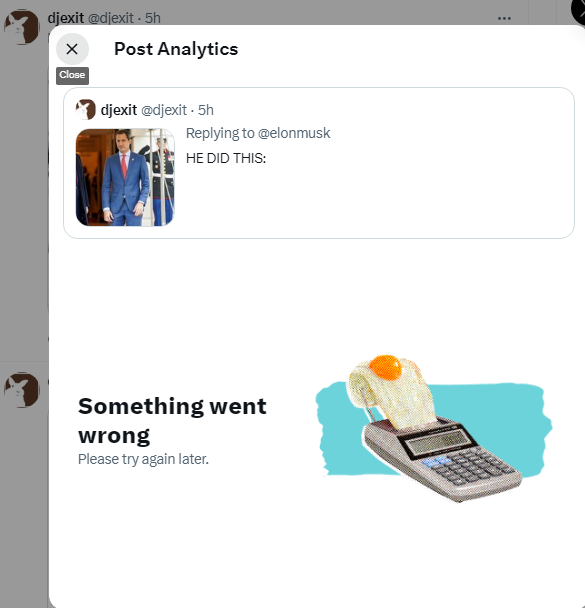Open the suit photo thumbnail in the post
The height and width of the screenshot is (608, 585).
[x=125, y=177]
